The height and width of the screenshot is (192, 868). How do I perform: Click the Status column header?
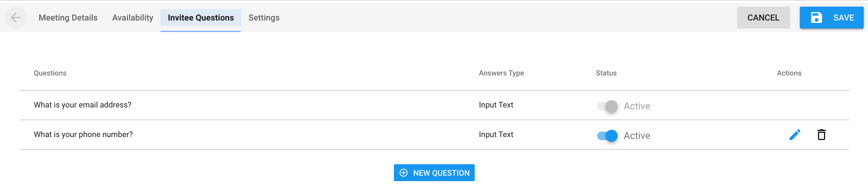tap(606, 73)
